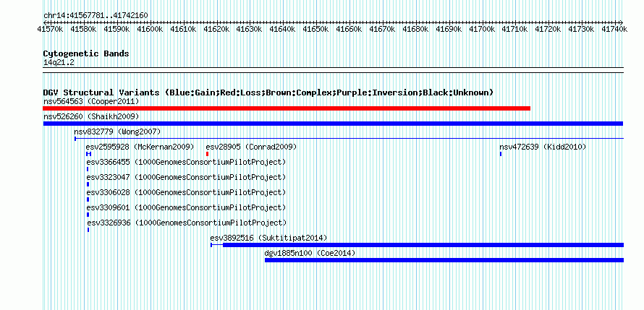Click the 41720k ruler tick label
The height and width of the screenshot is (310, 644).
[548, 29]
